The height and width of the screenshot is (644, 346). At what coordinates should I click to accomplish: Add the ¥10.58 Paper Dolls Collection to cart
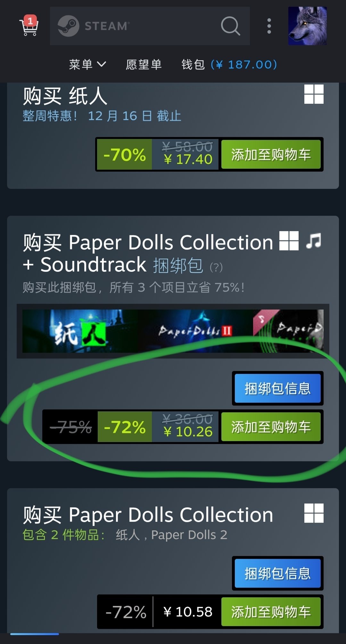[271, 612]
